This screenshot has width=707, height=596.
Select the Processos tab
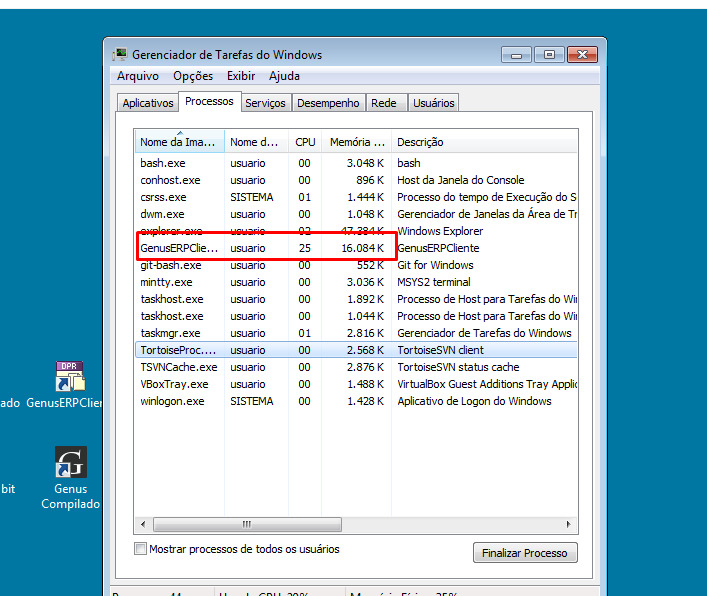[209, 101]
